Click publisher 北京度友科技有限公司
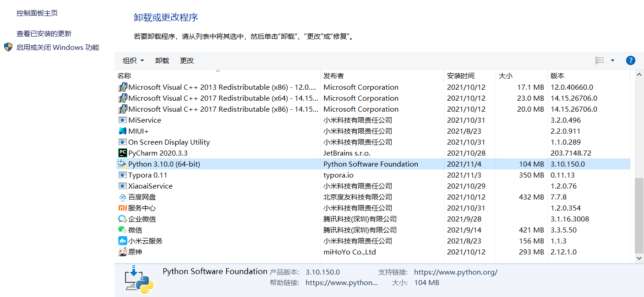 pos(358,197)
